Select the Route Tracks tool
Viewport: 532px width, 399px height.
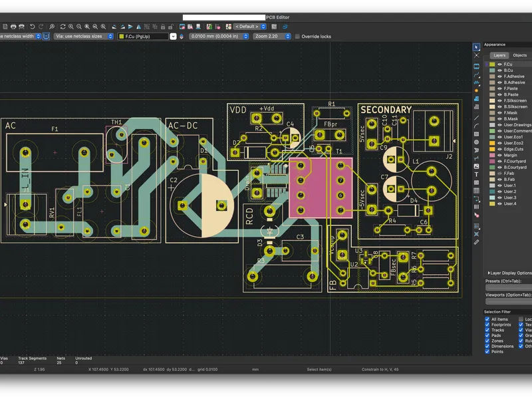coord(476,74)
